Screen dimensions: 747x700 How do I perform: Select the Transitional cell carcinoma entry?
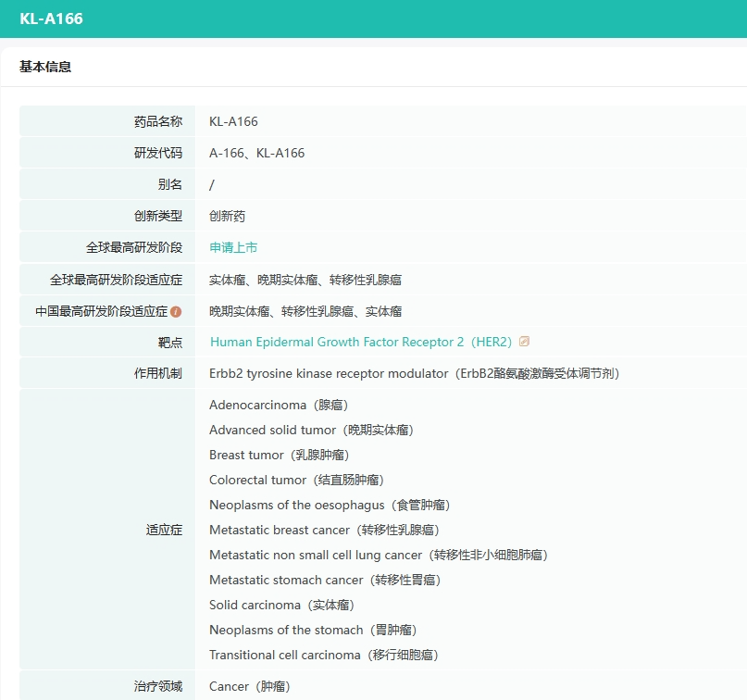point(323,655)
